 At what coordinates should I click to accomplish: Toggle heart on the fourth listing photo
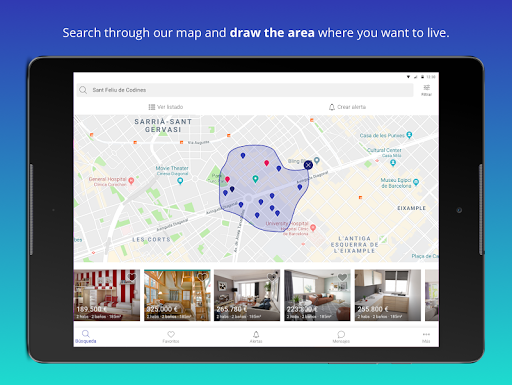click(x=342, y=276)
